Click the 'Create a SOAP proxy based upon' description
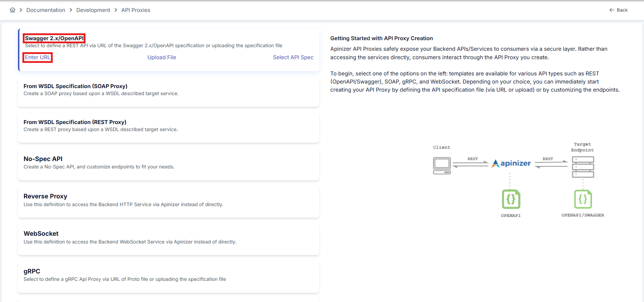The image size is (644, 302). tap(101, 93)
